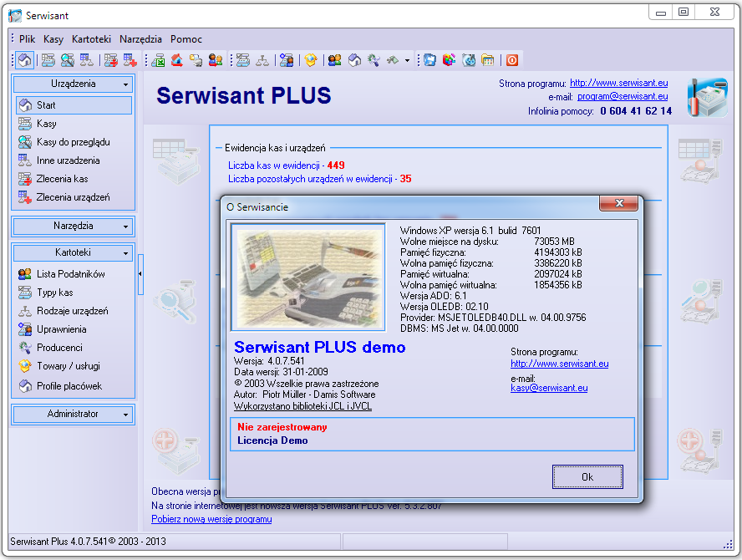
Task: Open cash registers for review toolbar magnifier icon
Action: point(67,60)
